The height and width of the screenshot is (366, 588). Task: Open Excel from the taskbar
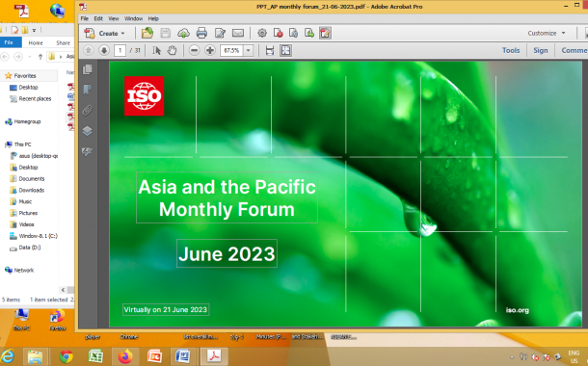tap(95, 356)
